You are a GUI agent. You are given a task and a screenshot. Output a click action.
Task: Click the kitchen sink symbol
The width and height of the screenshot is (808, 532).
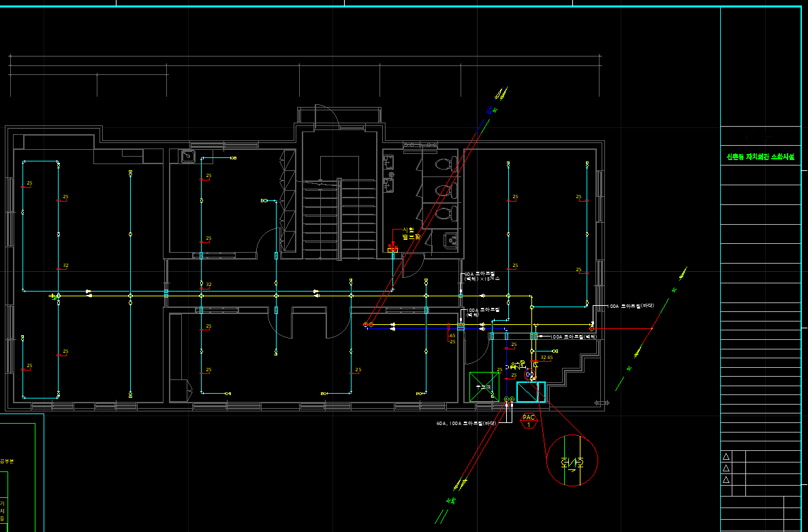point(188,157)
